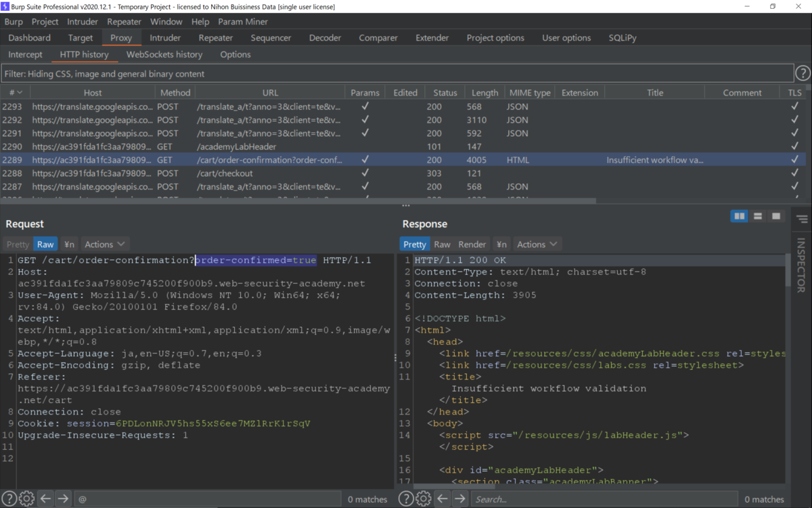Switch to the Intercept subtab
Viewport: 812px width, 508px height.
tap(26, 54)
